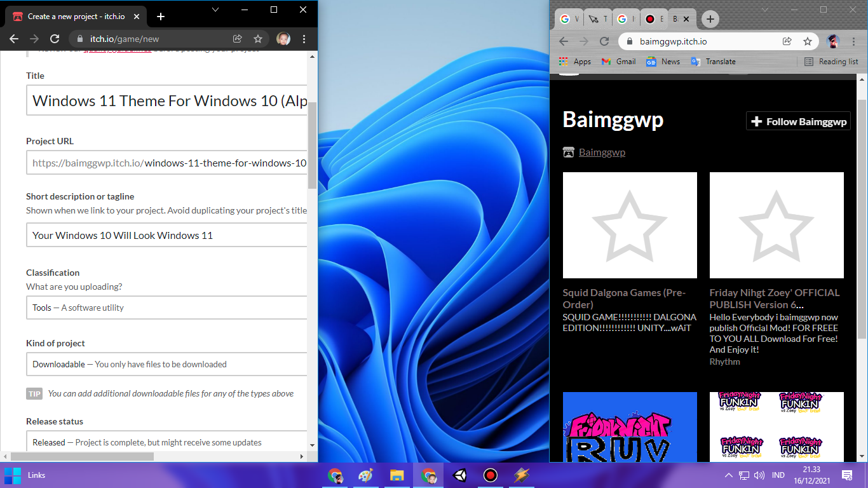Screen dimensions: 868x488
Task: Open the Translate bookmark
Action: tap(713, 62)
